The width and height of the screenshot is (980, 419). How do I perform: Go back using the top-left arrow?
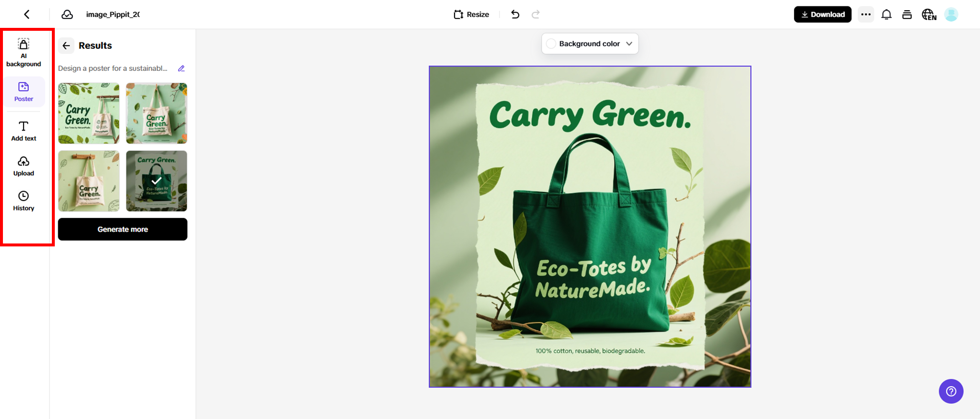27,15
